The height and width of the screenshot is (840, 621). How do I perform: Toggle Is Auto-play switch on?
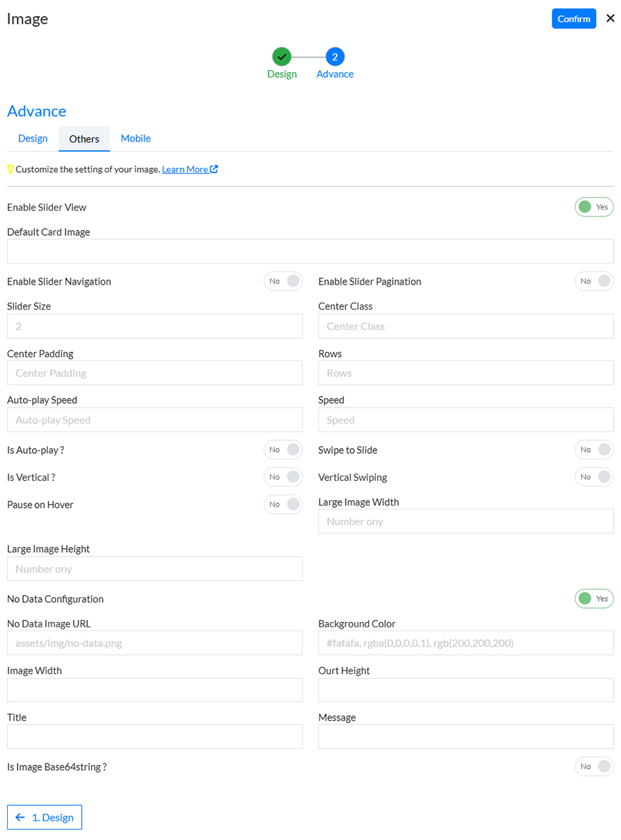283,449
